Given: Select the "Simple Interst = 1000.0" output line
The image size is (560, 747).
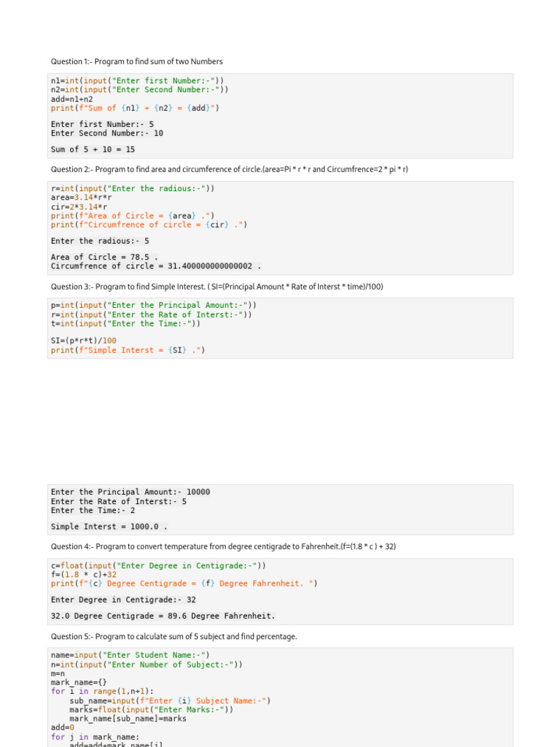Looking at the screenshot, I should click(109, 527).
